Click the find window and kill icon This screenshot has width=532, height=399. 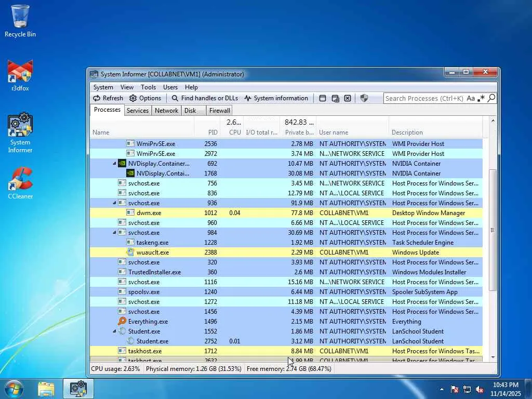click(x=348, y=98)
